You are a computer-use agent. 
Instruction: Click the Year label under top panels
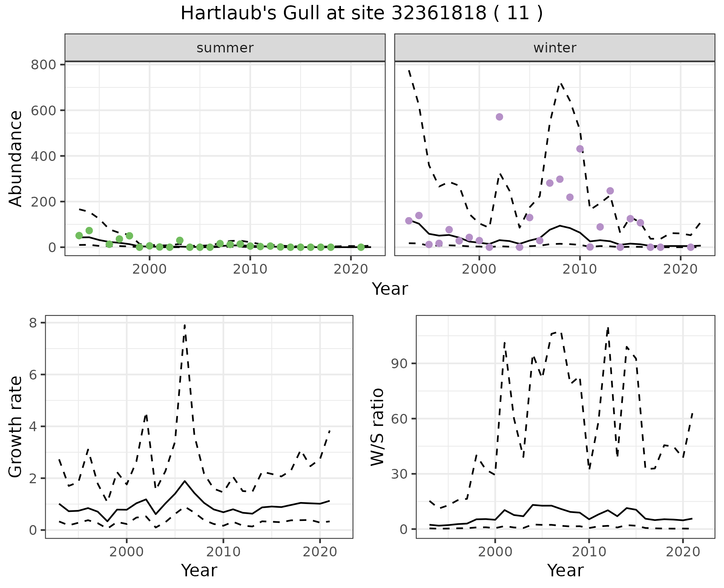click(390, 289)
